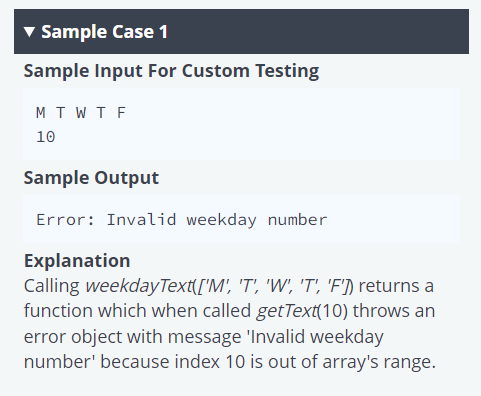The height and width of the screenshot is (396, 481).
Task: Click the M T W T F input line
Action: tap(81, 113)
